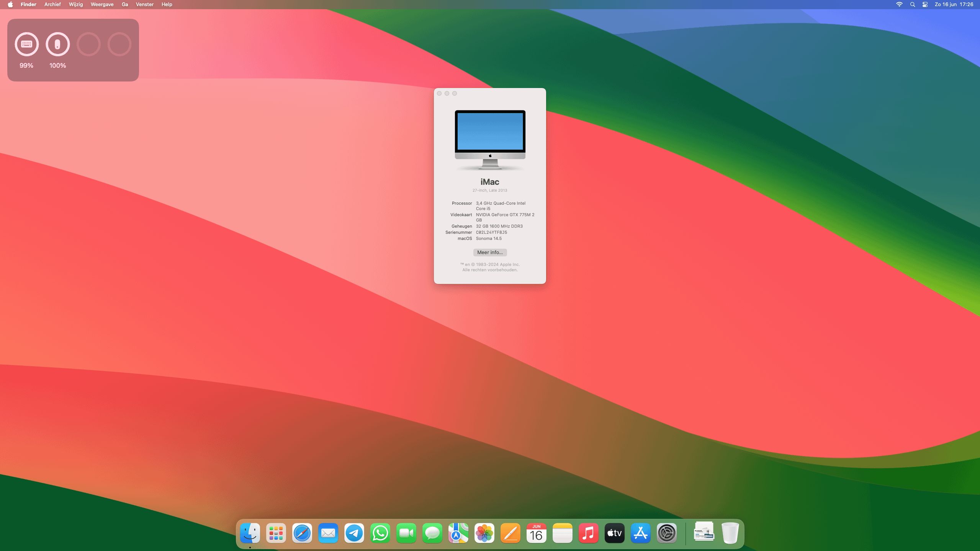Image resolution: width=980 pixels, height=551 pixels.
Task: Click the Meer info... button
Action: click(490, 253)
